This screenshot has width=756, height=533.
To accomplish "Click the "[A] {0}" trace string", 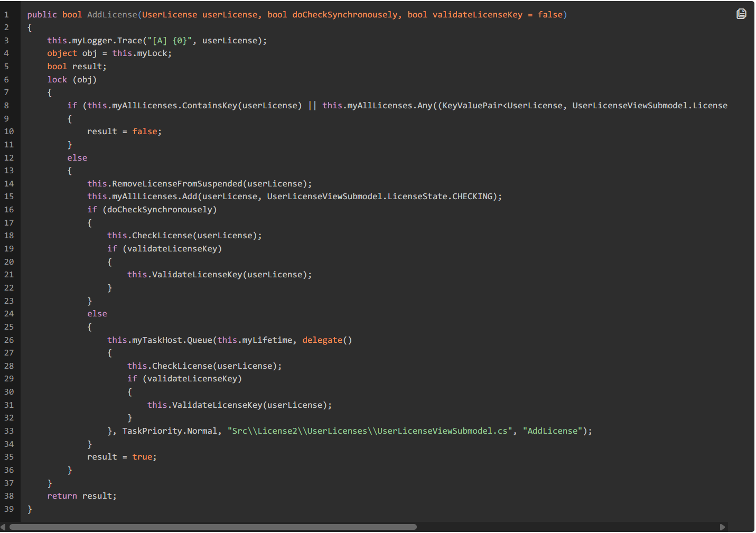I will [x=170, y=41].
